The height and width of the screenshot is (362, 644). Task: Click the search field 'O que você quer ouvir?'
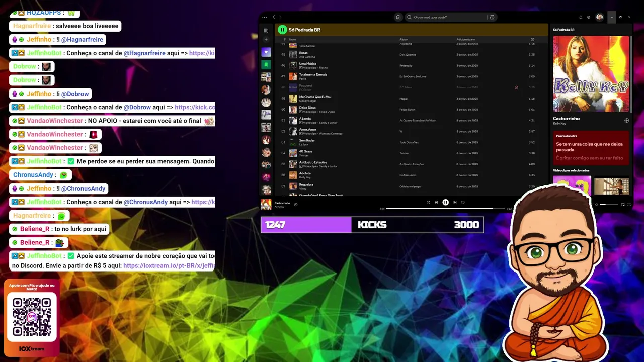pos(447,17)
